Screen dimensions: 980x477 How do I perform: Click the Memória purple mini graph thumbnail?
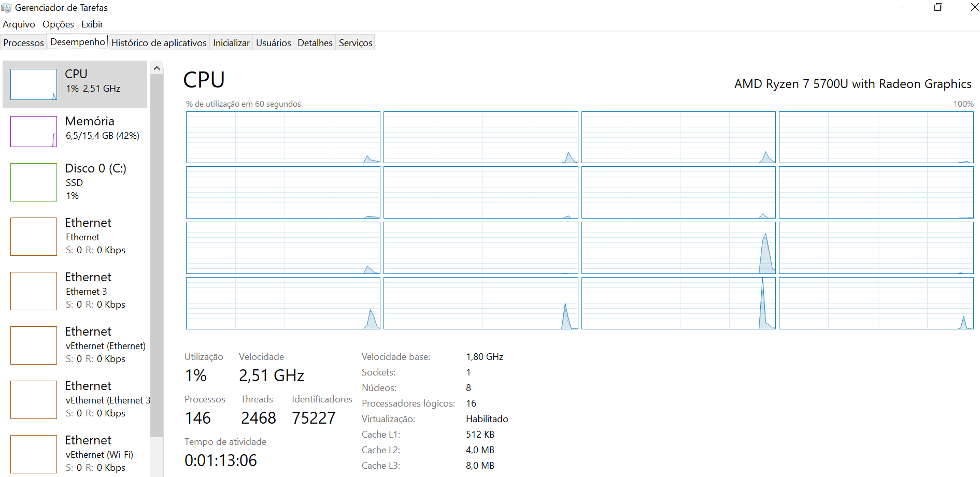coord(34,132)
